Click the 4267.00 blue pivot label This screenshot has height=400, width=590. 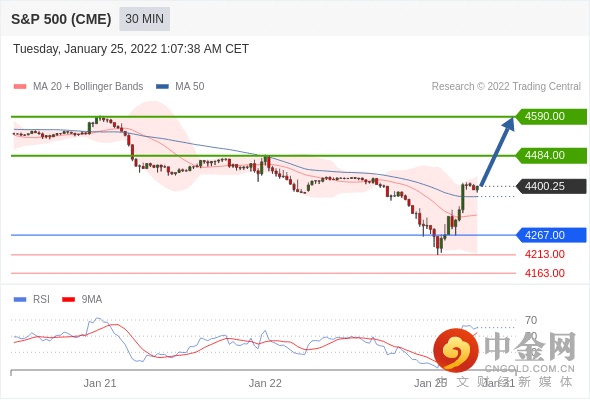[x=551, y=235]
